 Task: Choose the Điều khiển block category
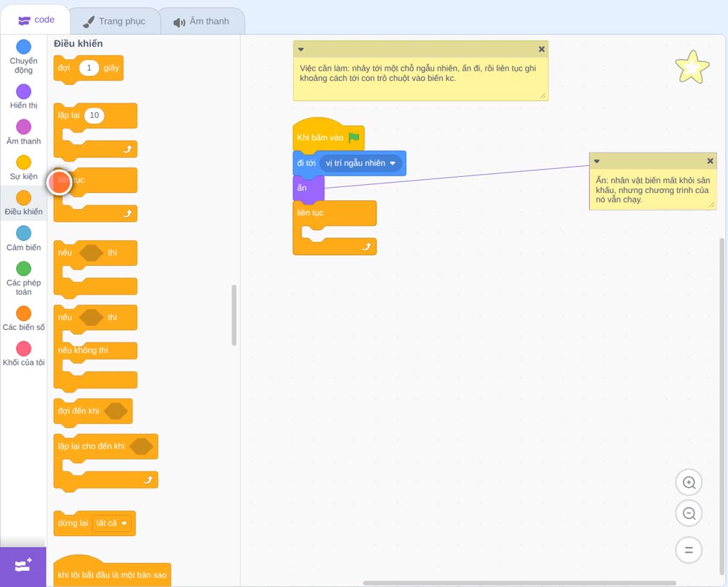pos(23,203)
